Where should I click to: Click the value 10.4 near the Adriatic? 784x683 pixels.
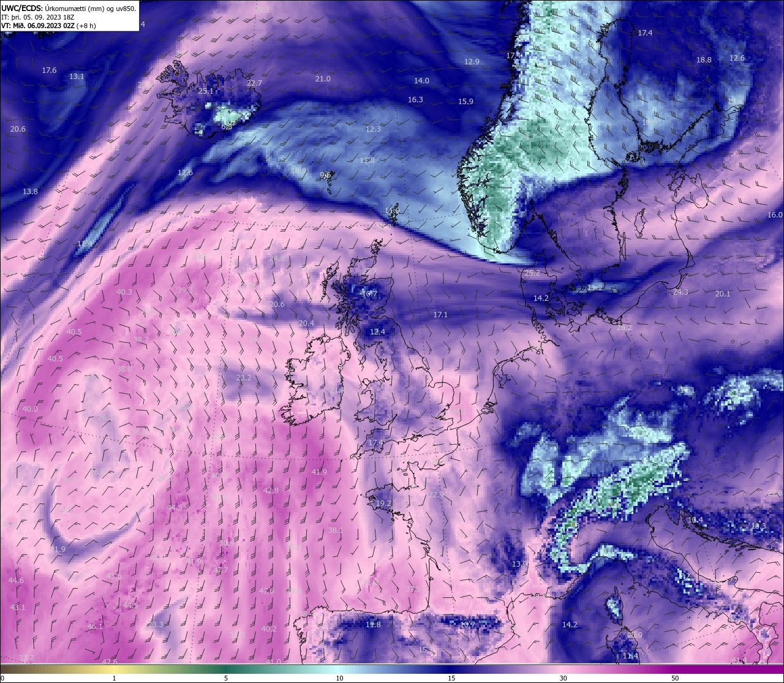coord(695,520)
